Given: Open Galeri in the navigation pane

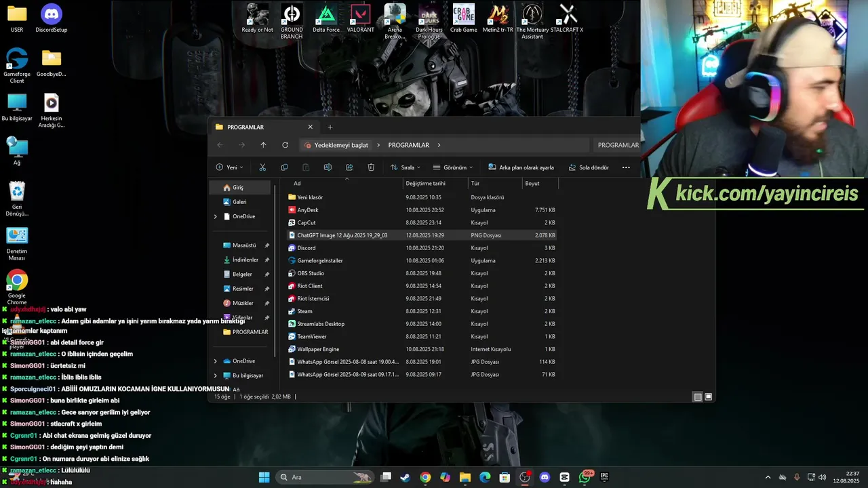Looking at the screenshot, I should pos(240,202).
